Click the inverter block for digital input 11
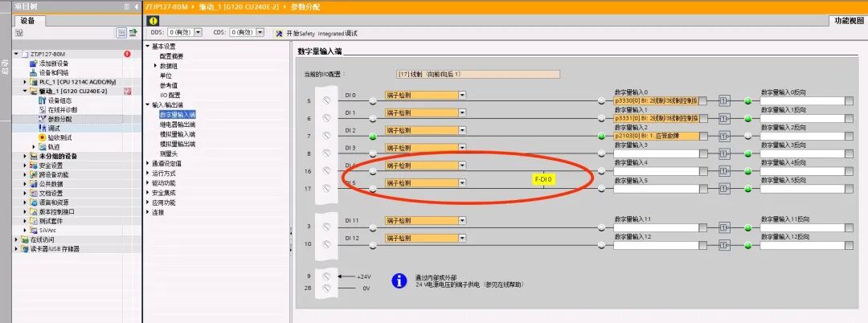 click(724, 227)
